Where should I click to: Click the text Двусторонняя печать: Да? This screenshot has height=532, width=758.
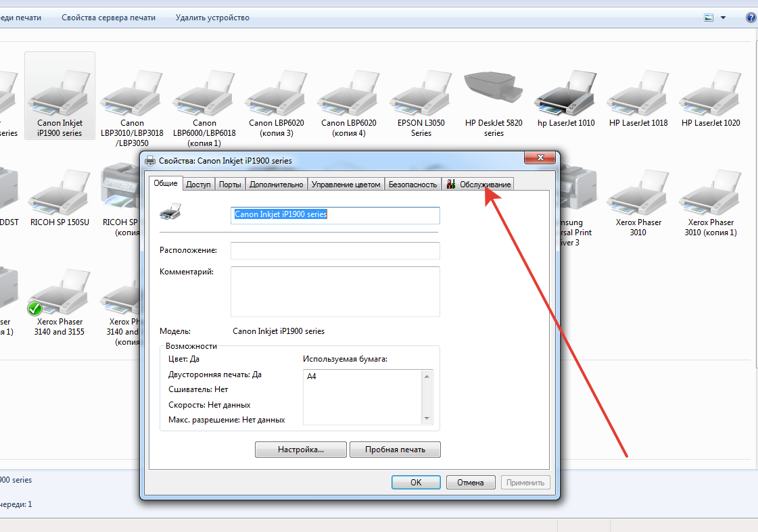(x=214, y=374)
